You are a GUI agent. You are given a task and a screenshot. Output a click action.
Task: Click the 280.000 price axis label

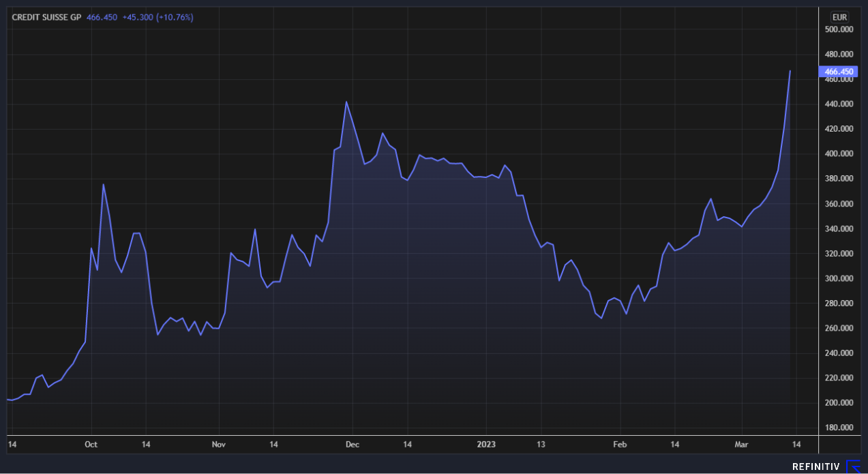[x=839, y=303]
